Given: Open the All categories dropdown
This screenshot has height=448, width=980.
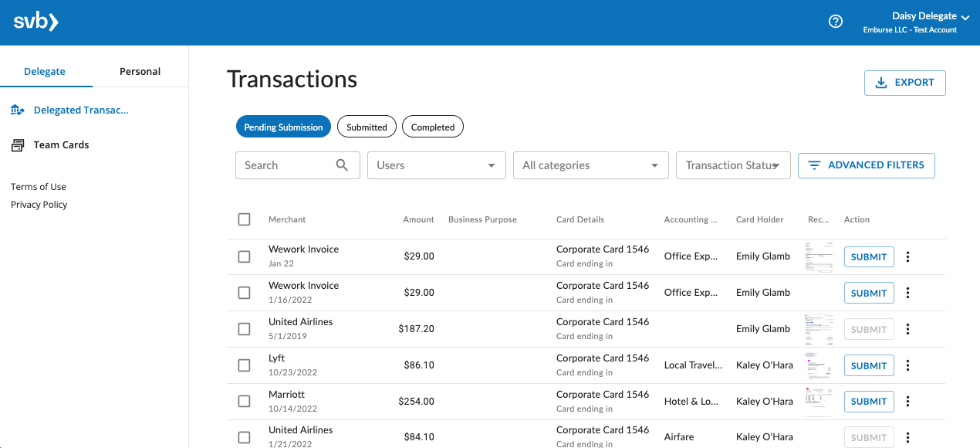Looking at the screenshot, I should tap(590, 165).
